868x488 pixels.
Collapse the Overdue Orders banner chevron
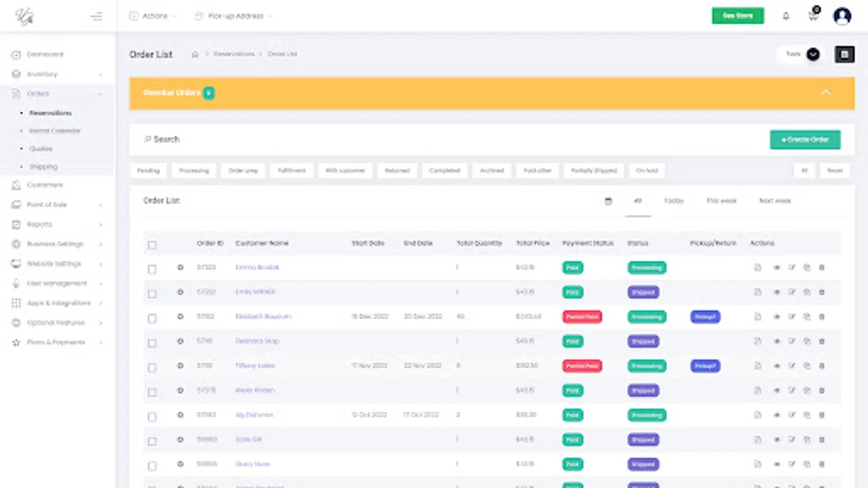pos(826,93)
